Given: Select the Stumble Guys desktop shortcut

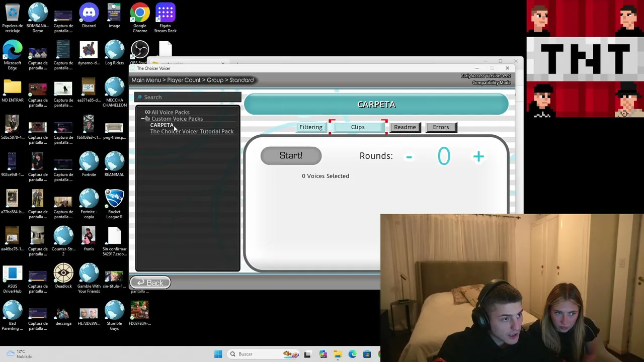Looking at the screenshot, I should pyautogui.click(x=114, y=316).
